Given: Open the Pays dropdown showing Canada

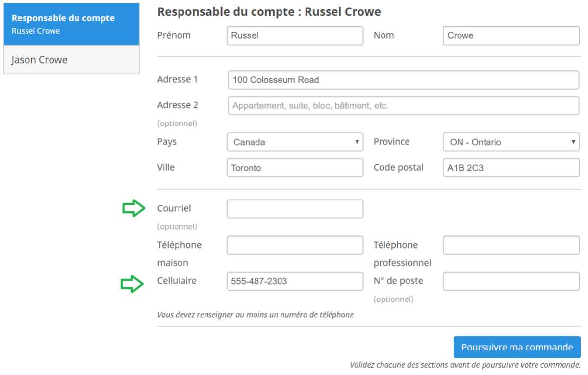Looking at the screenshot, I should point(295,142).
